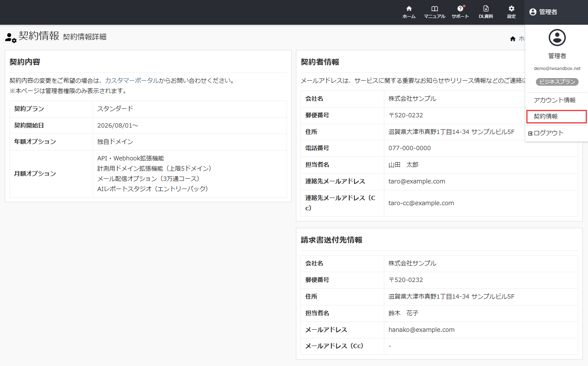Click the logout arrow icon
Viewport: 588px width, 366px height.
530,133
